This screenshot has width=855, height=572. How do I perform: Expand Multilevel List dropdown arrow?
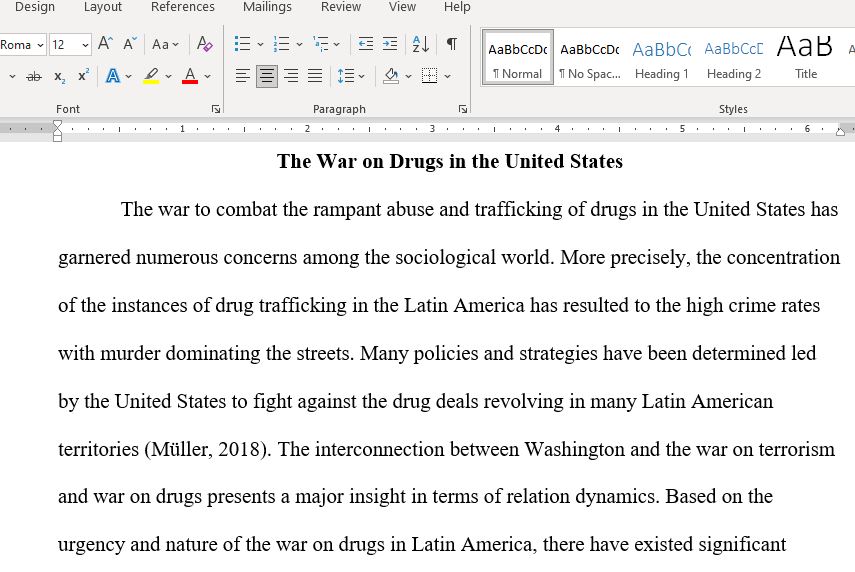(336, 44)
